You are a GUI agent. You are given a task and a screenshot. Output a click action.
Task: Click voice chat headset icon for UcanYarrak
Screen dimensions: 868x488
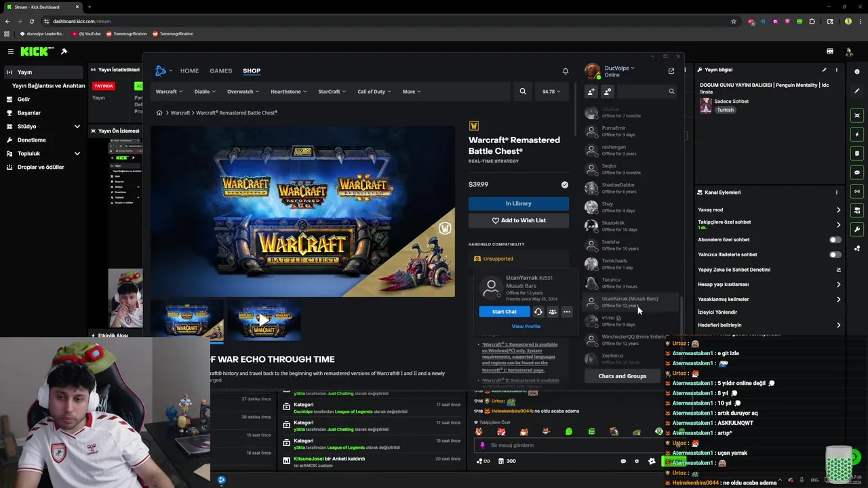pos(538,312)
